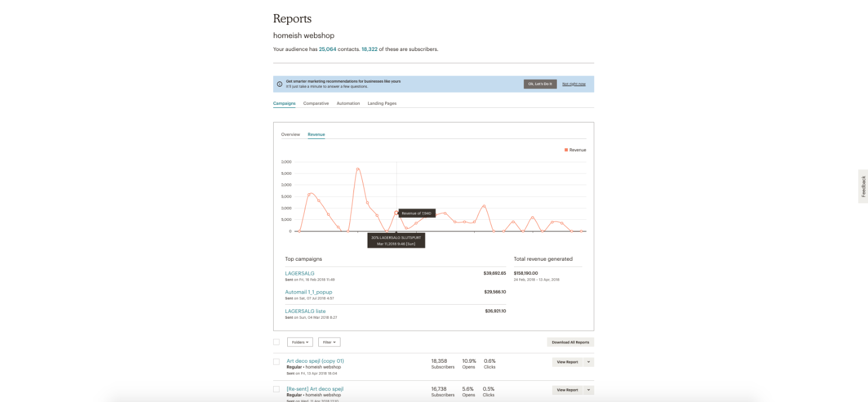Viewport: 868px width, 402px height.
Task: Open the Folders dropdown
Action: click(299, 342)
